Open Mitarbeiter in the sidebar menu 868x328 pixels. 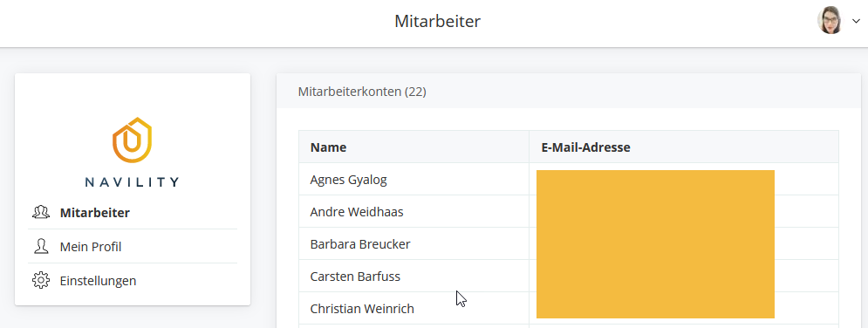(x=95, y=212)
